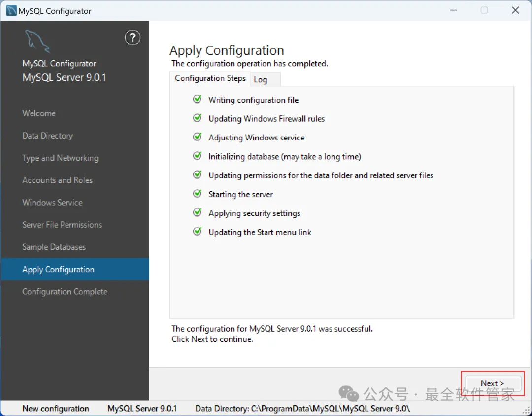Click the checkmark beside Applying security settings
Screen dimensions: 532x416
[x=197, y=212]
